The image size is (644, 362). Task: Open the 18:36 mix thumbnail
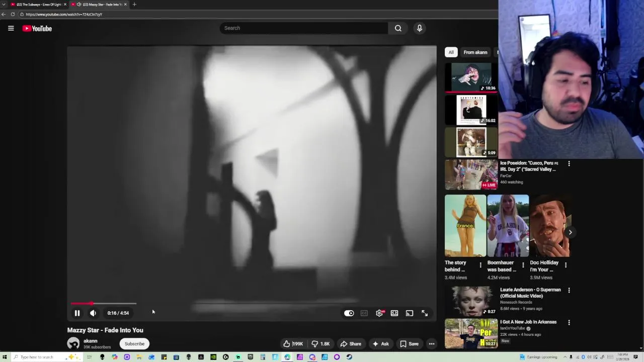click(x=471, y=77)
